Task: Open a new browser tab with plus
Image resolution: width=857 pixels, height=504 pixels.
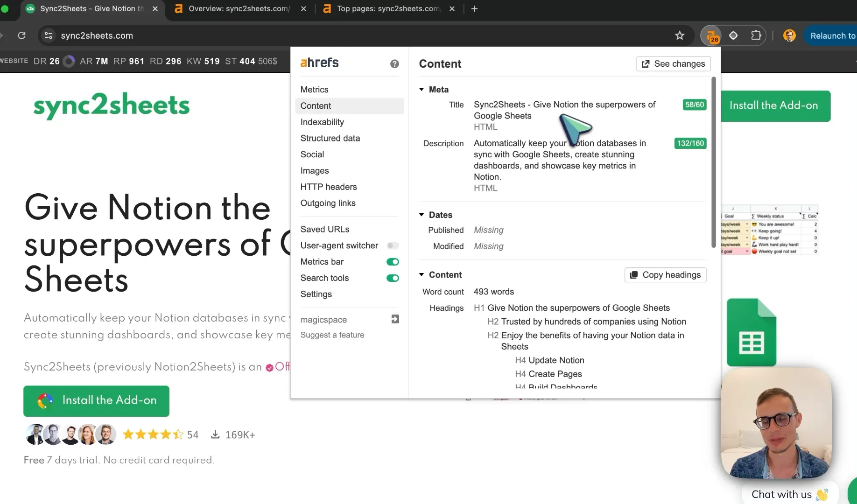Action: tap(474, 8)
